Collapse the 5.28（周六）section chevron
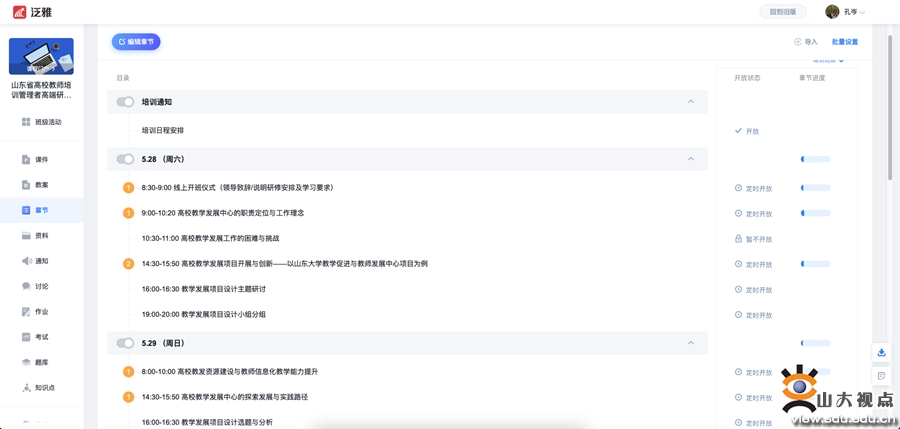Viewport: 900px width, 429px height. click(691, 159)
